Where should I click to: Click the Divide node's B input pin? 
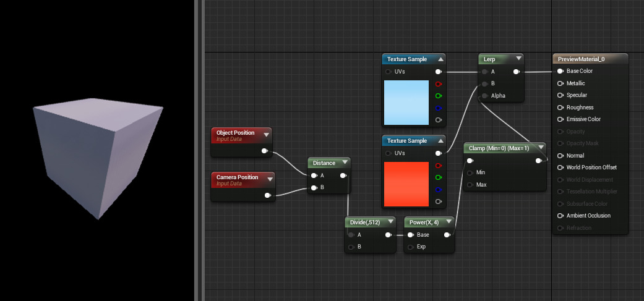point(351,247)
